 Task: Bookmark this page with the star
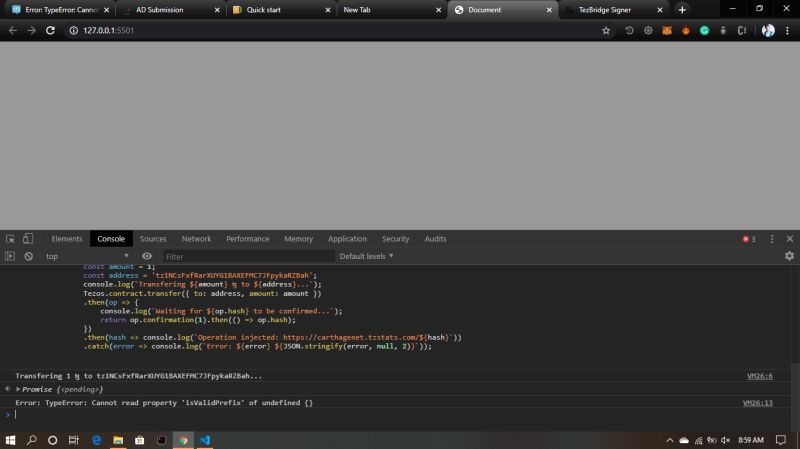(606, 31)
